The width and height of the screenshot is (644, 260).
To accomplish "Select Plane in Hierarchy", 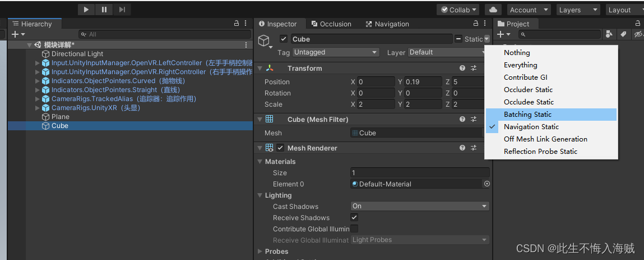I will 60,117.
